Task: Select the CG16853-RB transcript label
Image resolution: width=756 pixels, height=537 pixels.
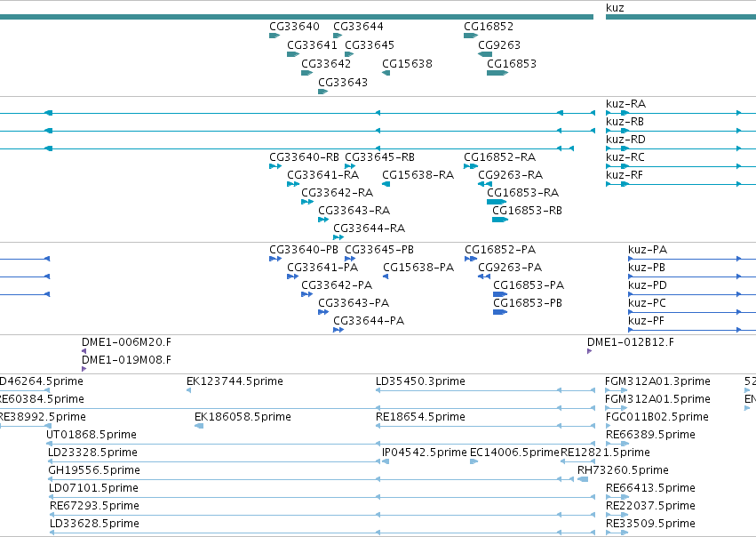Action: [x=527, y=211]
